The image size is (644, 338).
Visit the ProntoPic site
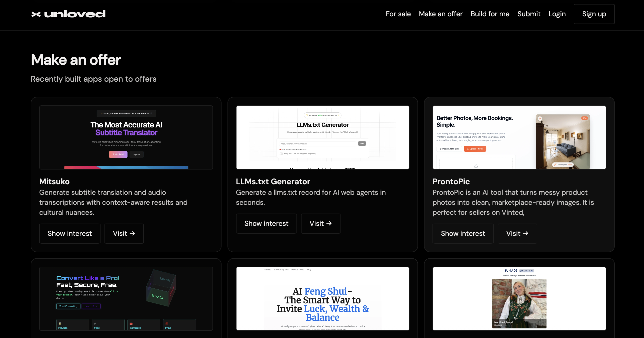[x=517, y=233]
